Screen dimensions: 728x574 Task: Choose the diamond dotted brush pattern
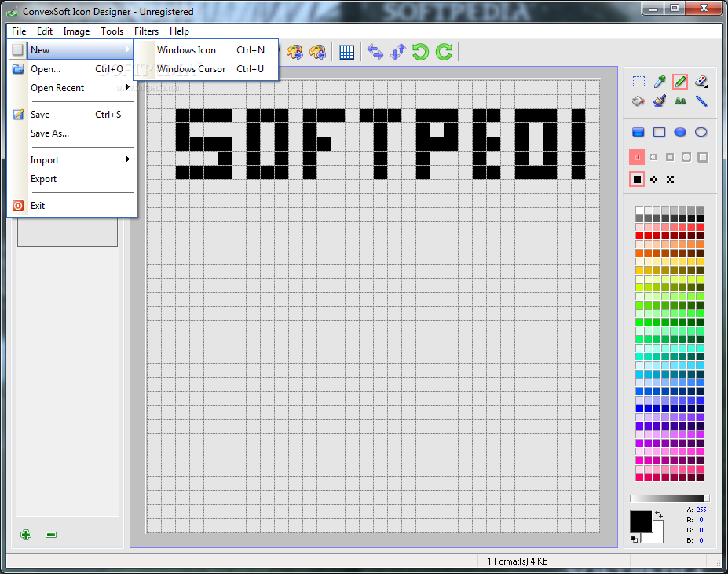click(653, 179)
